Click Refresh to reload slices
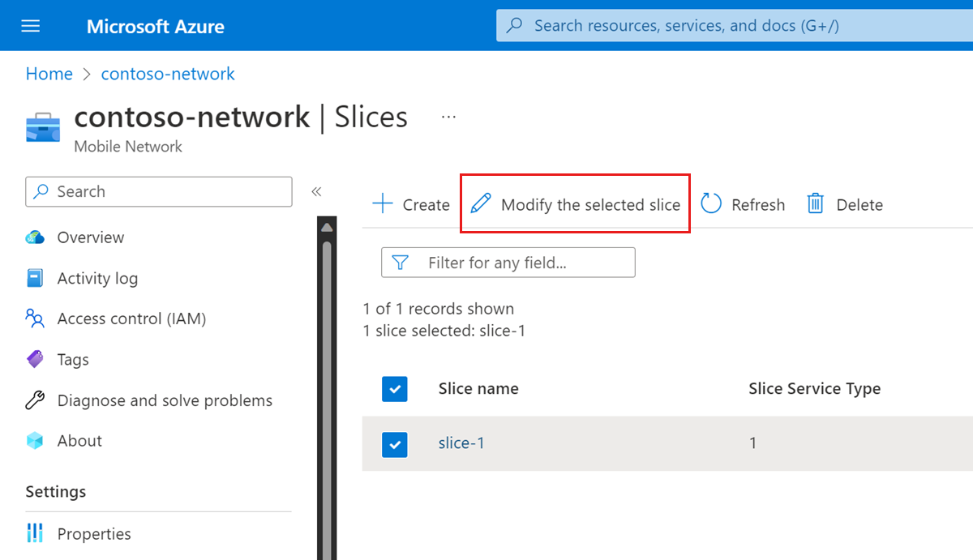 (x=743, y=203)
